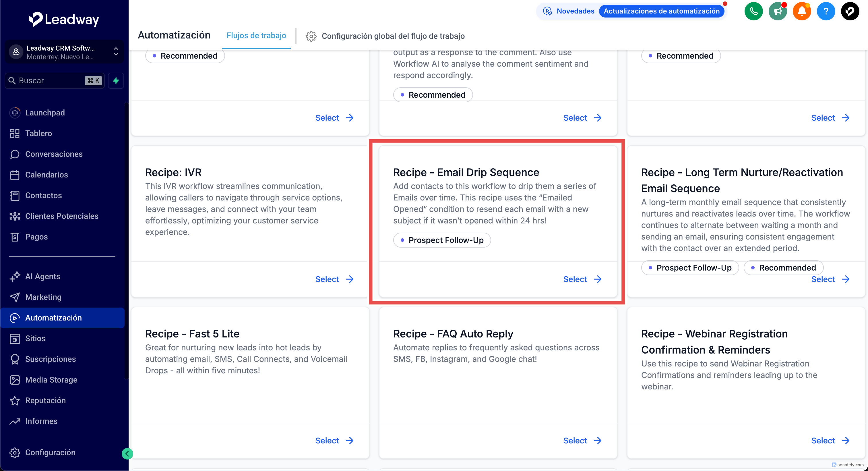Screen dimensions: 868x471
Task: Click the blue help question mark icon
Action: click(826, 11)
